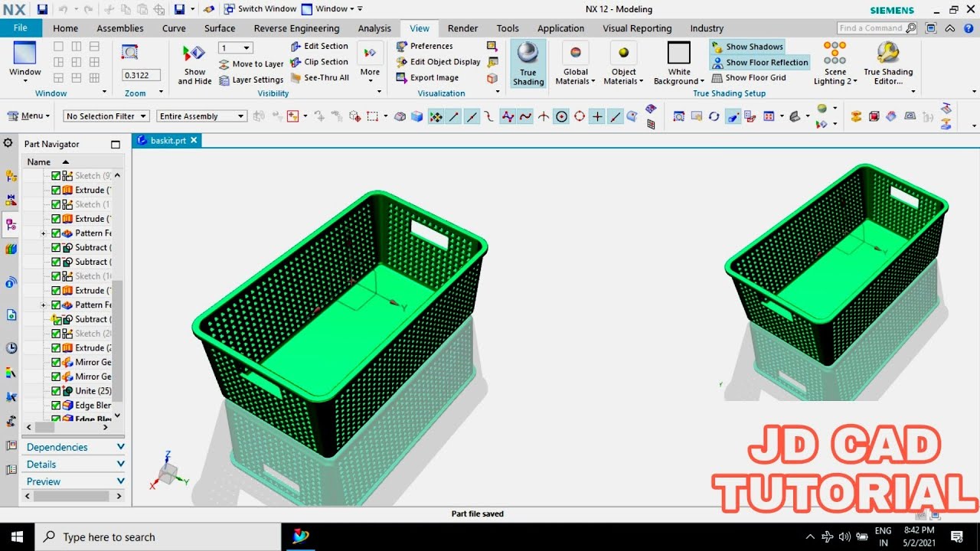Uncheck checkbox of first Mirror Ge feature
The width and height of the screenshot is (980, 551).
point(56,362)
